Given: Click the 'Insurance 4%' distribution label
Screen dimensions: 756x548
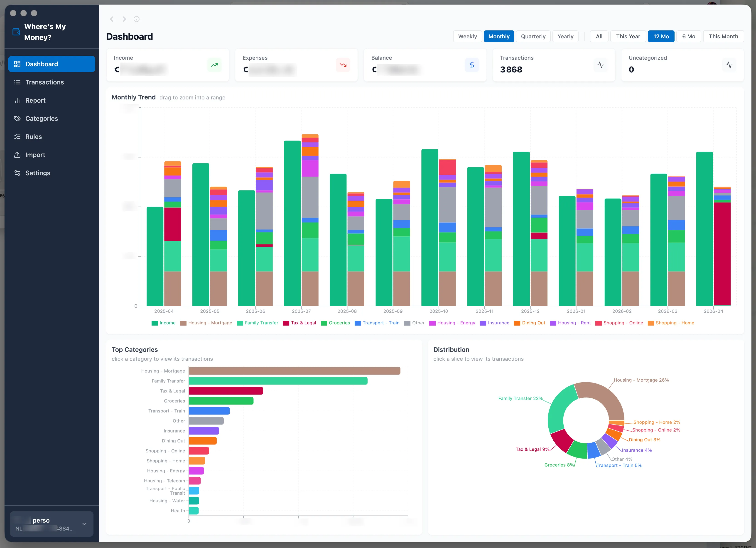Looking at the screenshot, I should pyautogui.click(x=637, y=450).
